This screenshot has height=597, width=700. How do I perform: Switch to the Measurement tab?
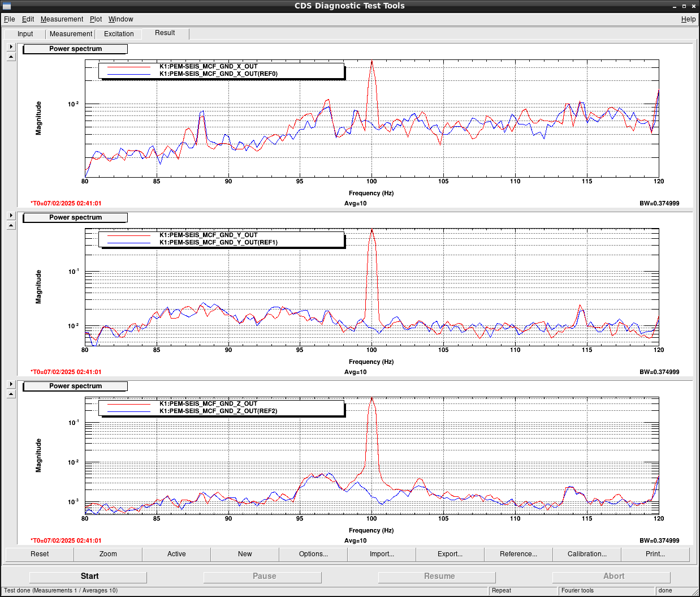pos(71,34)
